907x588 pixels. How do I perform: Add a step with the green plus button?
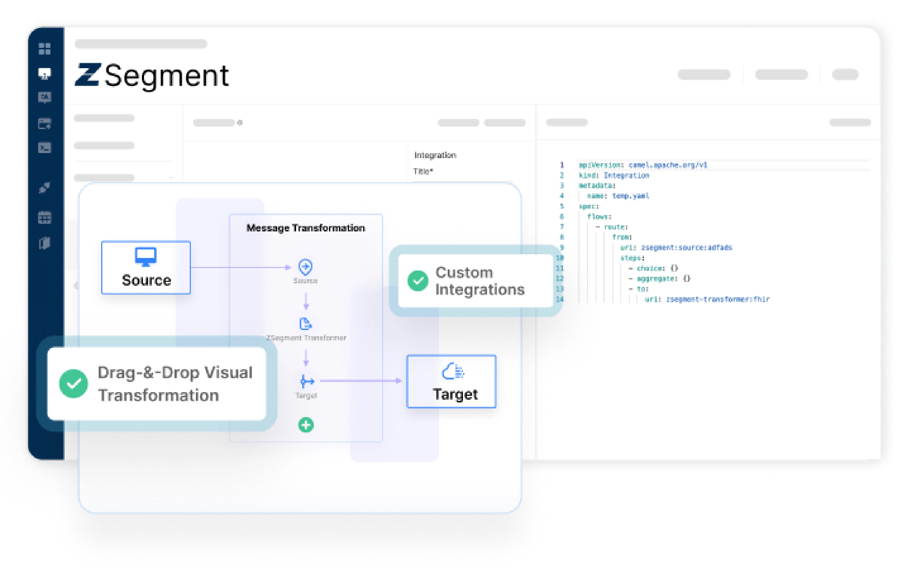pos(305,425)
